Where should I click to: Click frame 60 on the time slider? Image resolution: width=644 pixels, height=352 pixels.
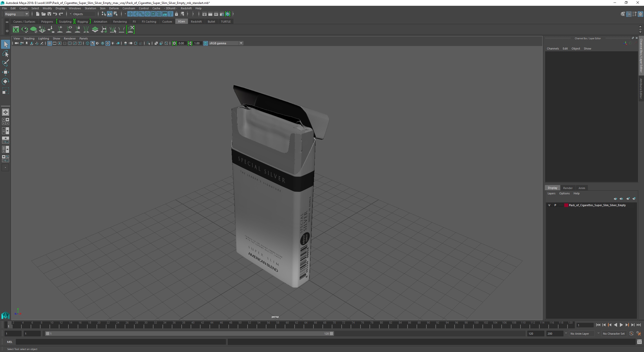[287, 324]
